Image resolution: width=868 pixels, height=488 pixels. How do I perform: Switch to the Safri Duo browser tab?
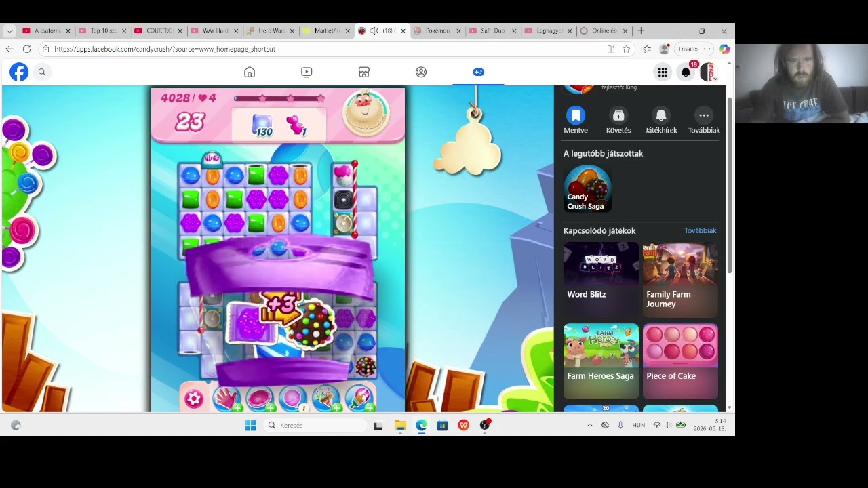point(491,30)
